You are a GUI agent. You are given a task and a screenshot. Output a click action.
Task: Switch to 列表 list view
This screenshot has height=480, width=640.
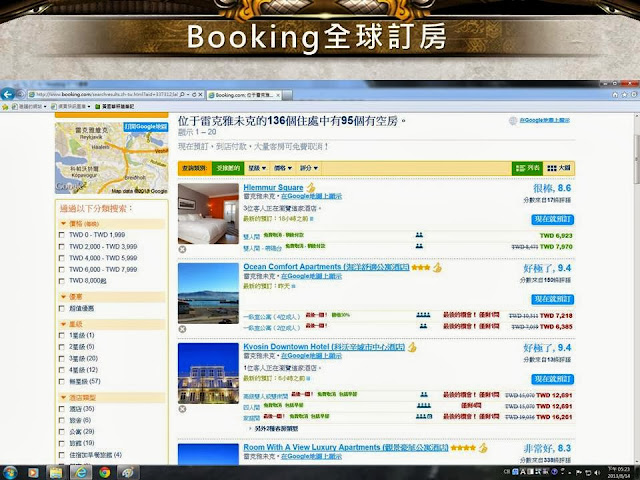coord(527,168)
